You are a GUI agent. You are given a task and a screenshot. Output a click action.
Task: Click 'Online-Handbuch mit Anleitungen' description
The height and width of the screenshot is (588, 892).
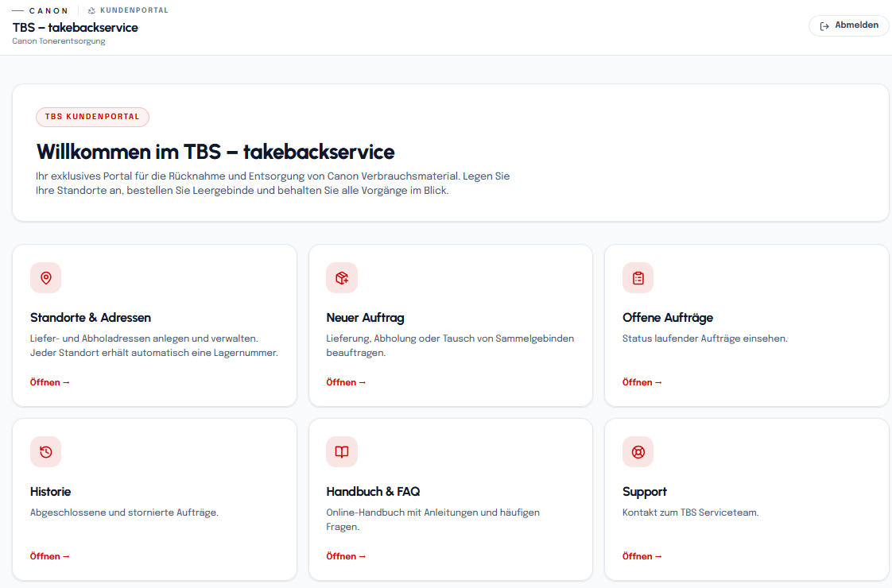[x=433, y=520]
